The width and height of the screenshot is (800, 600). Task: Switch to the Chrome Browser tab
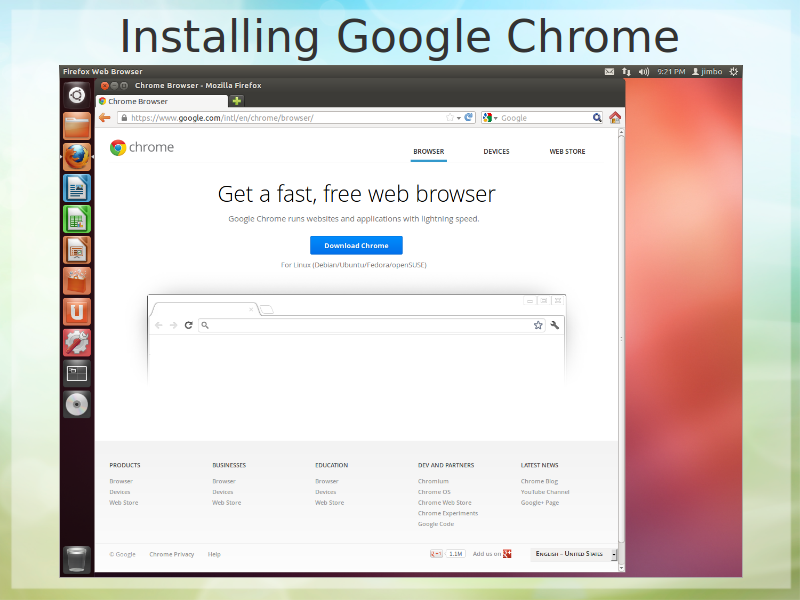[162, 101]
